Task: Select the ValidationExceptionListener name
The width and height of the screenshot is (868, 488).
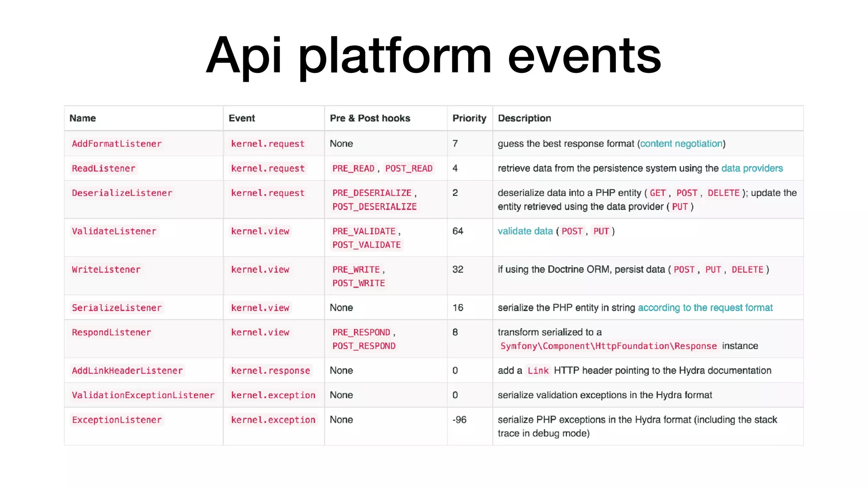Action: point(143,395)
